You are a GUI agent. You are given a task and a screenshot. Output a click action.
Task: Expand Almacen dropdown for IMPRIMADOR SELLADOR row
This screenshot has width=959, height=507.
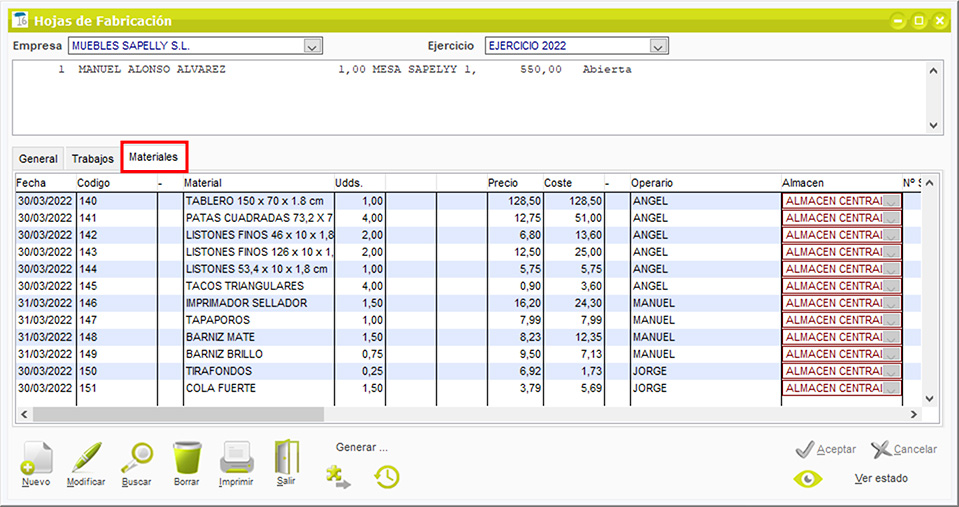892,303
